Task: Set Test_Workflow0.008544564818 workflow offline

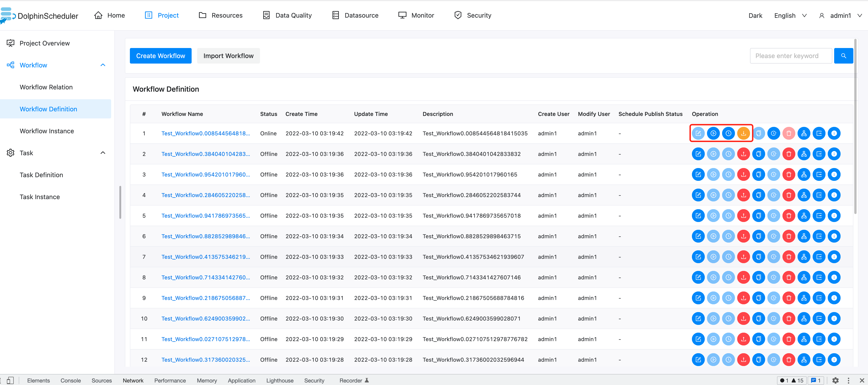Action: [744, 133]
